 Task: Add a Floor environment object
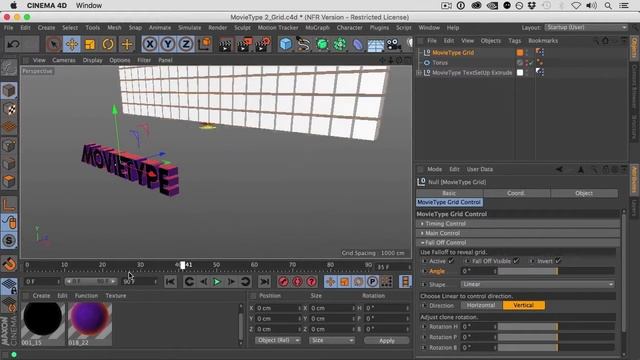[376, 44]
